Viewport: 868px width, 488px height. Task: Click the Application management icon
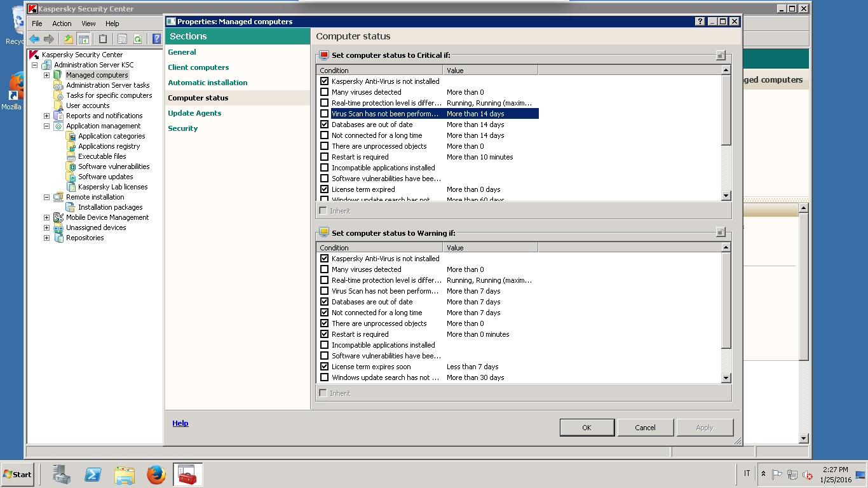pos(58,126)
